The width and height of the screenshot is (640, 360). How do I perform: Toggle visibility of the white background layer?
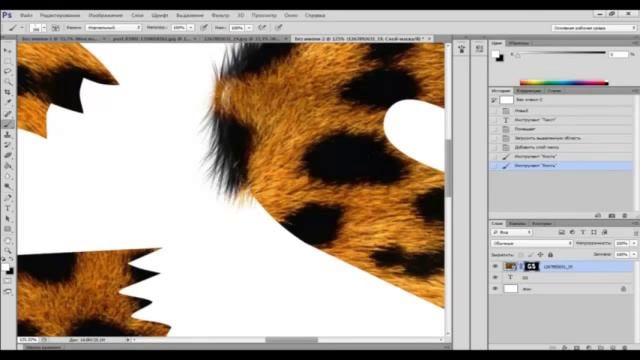coord(495,289)
